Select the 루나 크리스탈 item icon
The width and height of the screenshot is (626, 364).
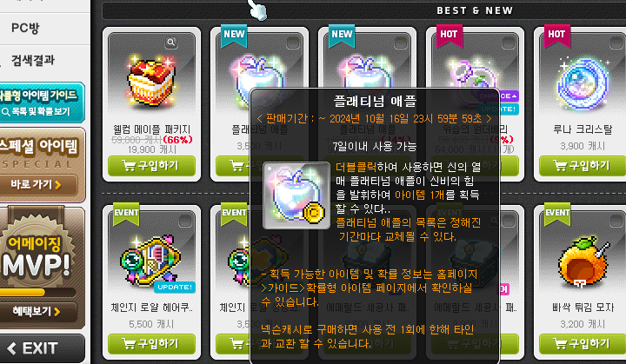pyautogui.click(x=582, y=83)
